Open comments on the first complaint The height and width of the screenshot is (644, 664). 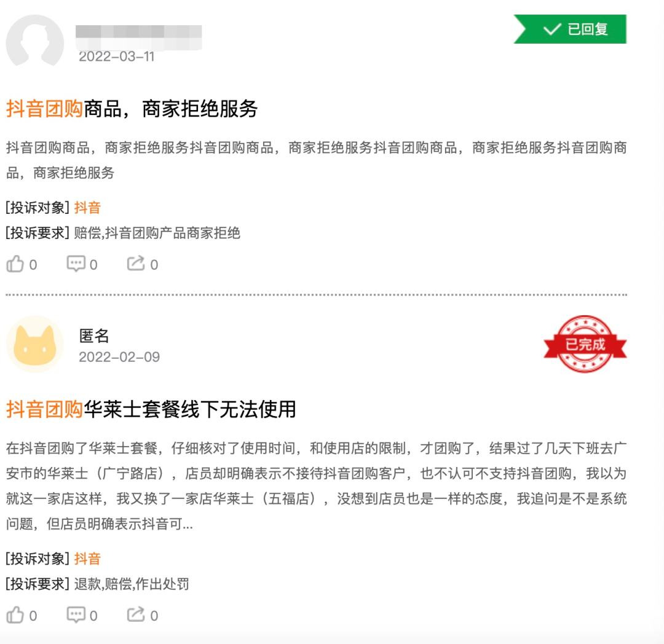click(x=76, y=264)
